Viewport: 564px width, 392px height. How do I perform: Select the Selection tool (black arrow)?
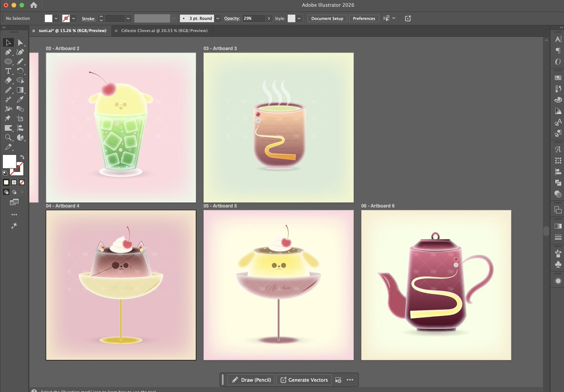[8, 43]
